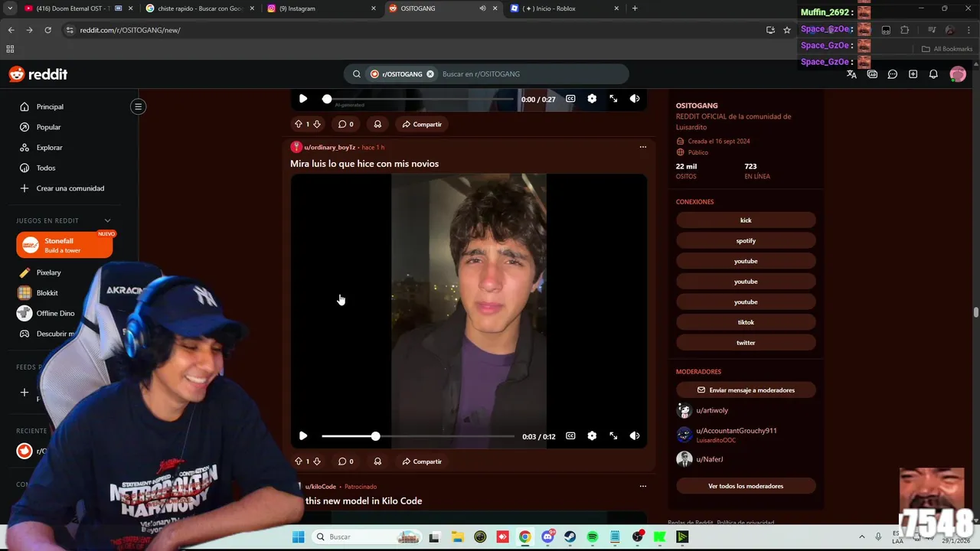Viewport: 980px width, 551px height.
Task: Open Steam from the taskbar
Action: pyautogui.click(x=570, y=537)
